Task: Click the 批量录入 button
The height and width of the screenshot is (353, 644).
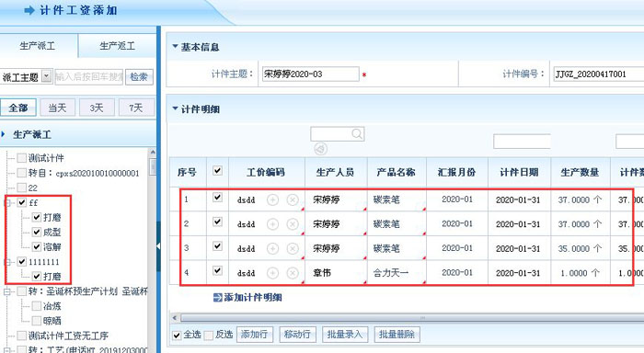Action: tap(345, 335)
